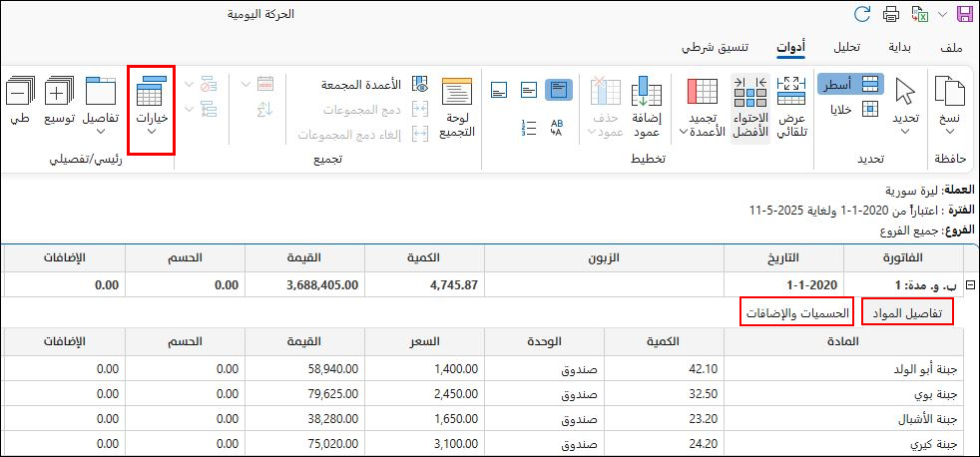Screen dimensions: 980x457
Task: Click the quantity cell 42.10
Action: [x=664, y=369]
